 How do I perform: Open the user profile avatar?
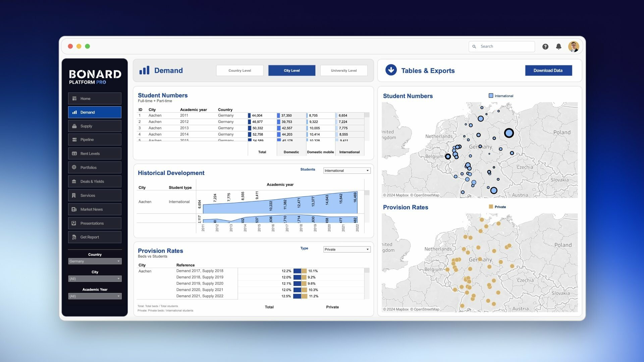[573, 47]
